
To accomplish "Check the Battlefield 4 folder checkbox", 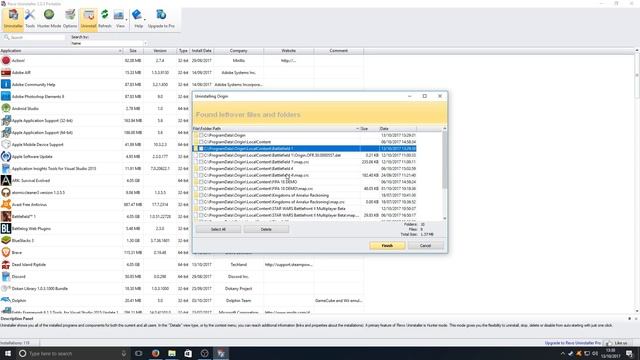I will 201,169.
